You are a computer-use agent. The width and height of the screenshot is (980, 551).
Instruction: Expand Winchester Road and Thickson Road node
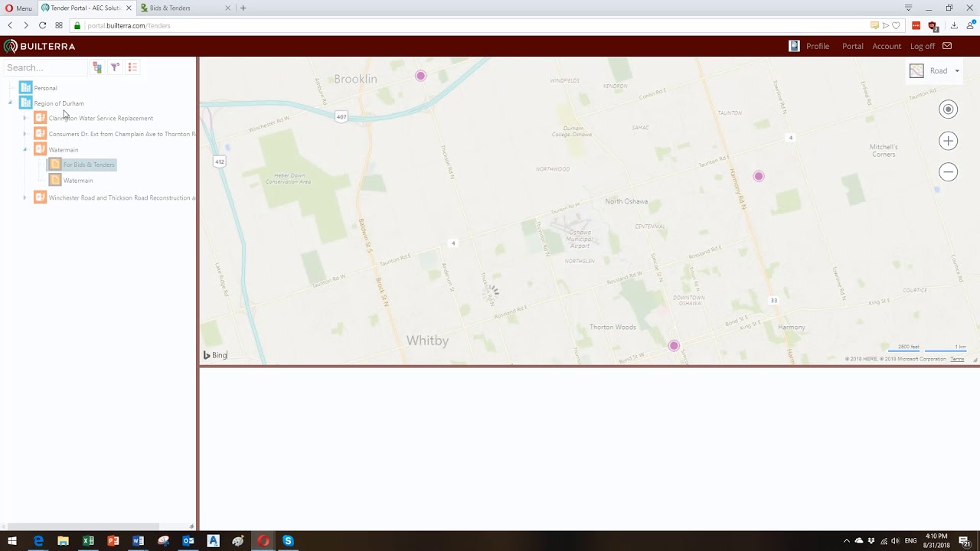[x=24, y=197]
